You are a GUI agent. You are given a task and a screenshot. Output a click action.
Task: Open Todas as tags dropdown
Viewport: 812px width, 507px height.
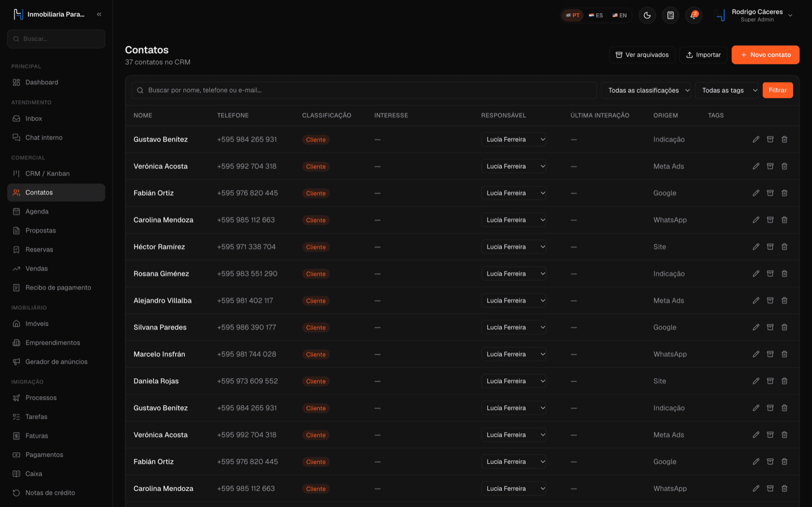click(x=727, y=90)
